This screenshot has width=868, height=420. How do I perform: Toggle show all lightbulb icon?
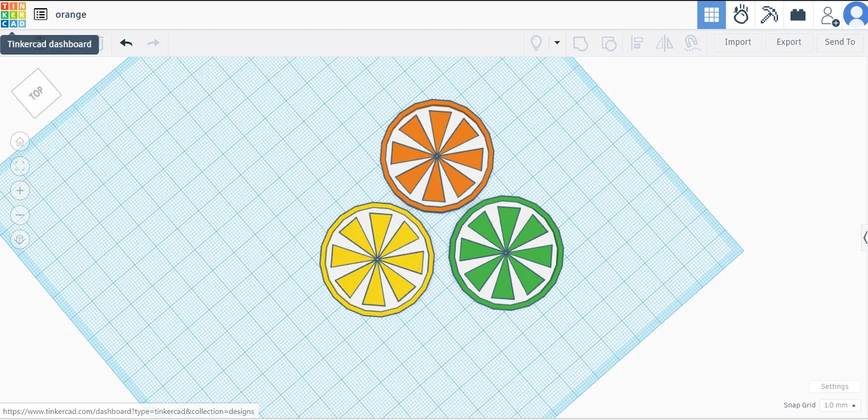pos(536,43)
